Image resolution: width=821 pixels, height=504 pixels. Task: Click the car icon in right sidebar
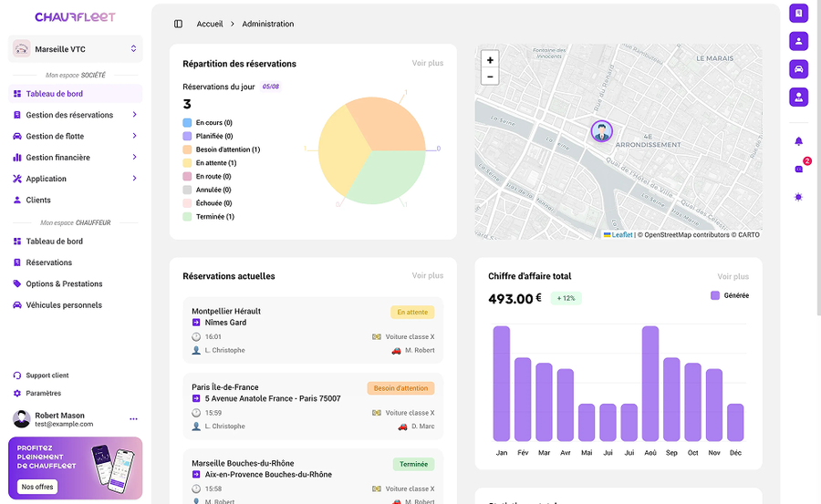(798, 68)
